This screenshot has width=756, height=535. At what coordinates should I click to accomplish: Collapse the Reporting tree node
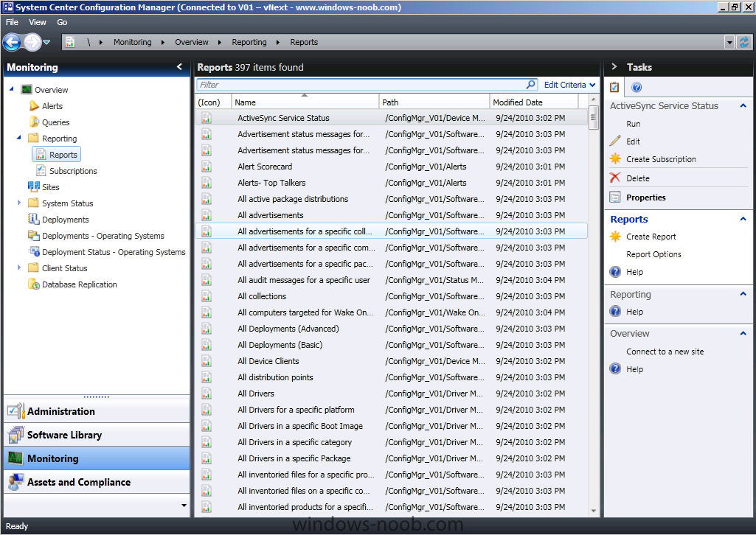tap(18, 138)
